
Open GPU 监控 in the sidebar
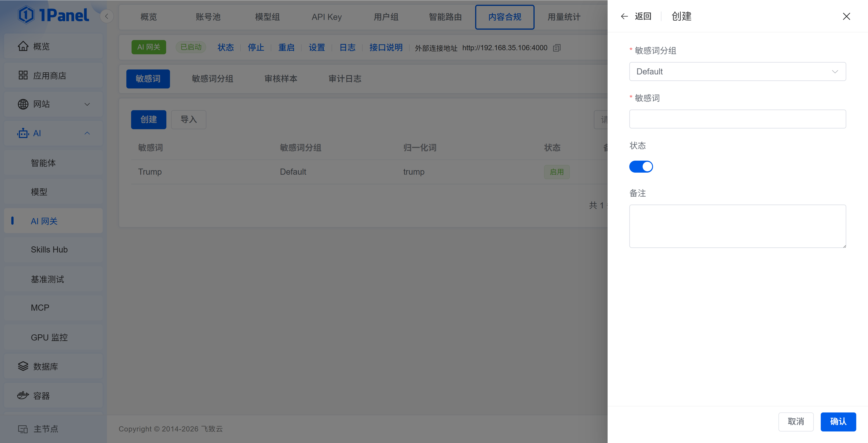click(x=53, y=337)
